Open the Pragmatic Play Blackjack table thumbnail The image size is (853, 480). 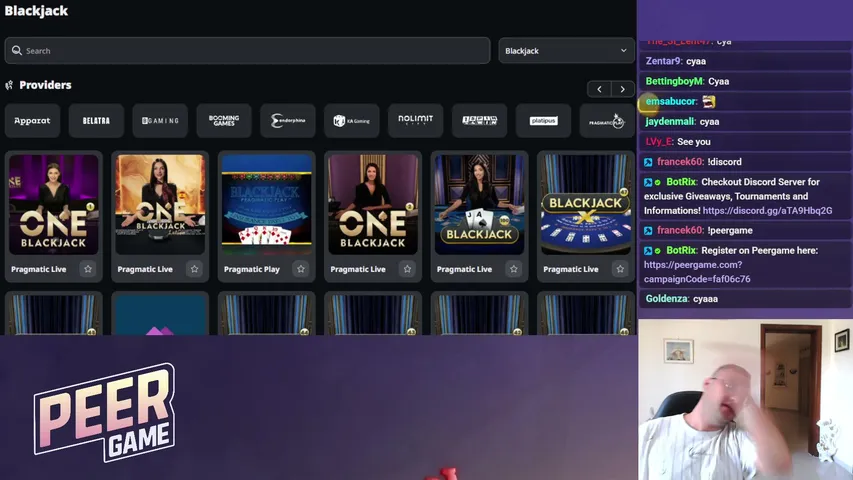pyautogui.click(x=267, y=205)
